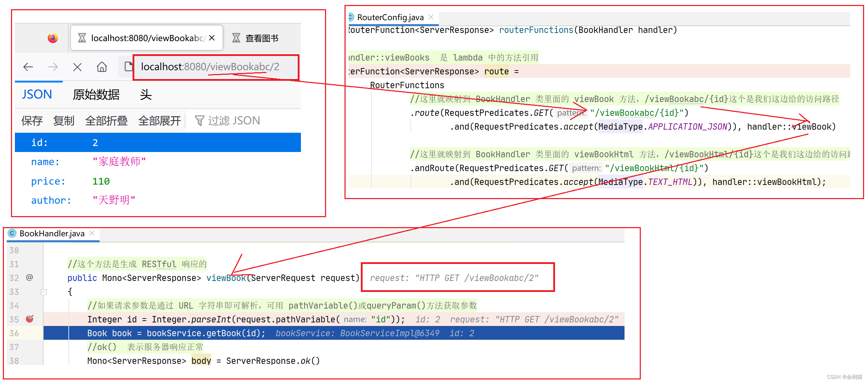Click APPLICATION_JSON in RouterConfig.java
Viewport: 868px width, 383px height.
688,126
